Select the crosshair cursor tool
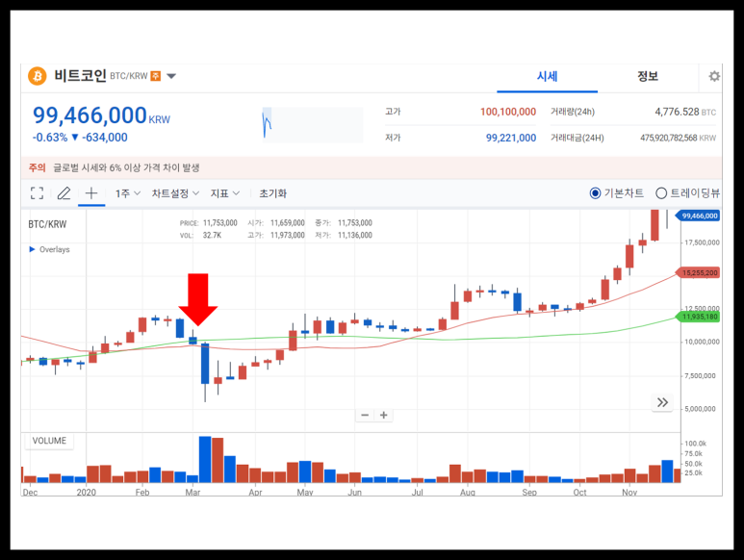744x560 pixels. pyautogui.click(x=91, y=193)
